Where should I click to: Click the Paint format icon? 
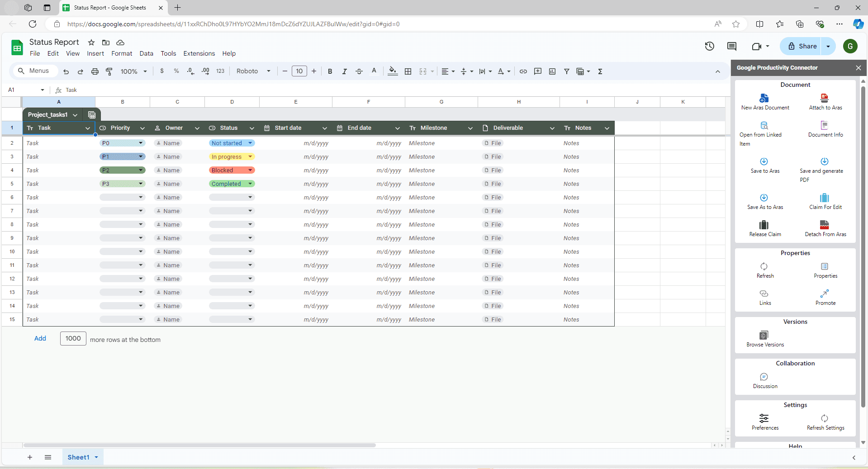pyautogui.click(x=109, y=71)
